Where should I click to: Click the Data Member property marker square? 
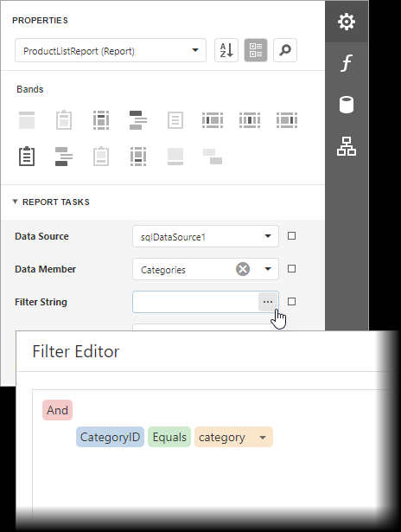point(291,269)
